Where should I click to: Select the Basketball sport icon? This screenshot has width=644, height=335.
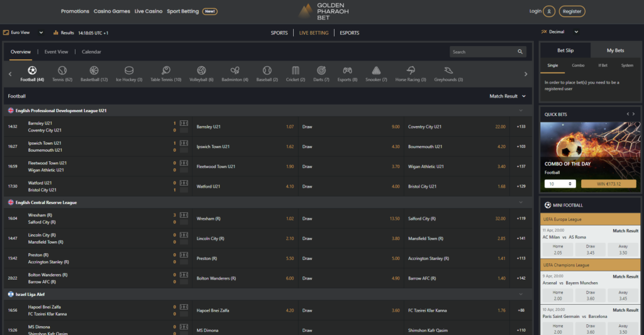pos(94,71)
